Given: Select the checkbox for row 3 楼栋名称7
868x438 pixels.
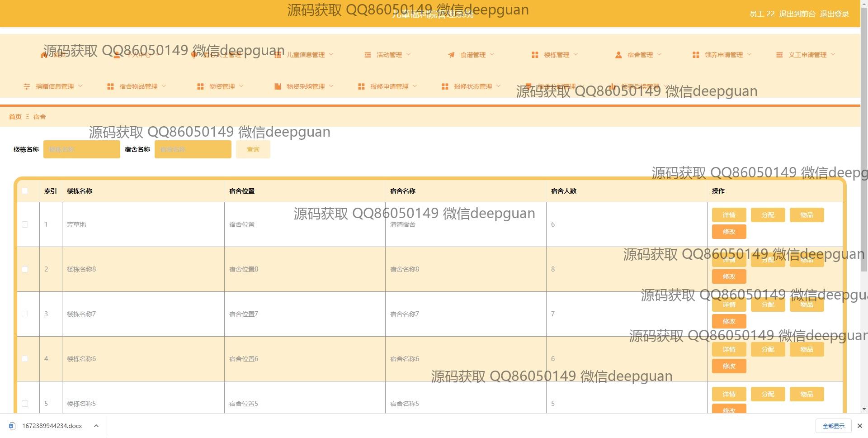Looking at the screenshot, I should (x=25, y=314).
